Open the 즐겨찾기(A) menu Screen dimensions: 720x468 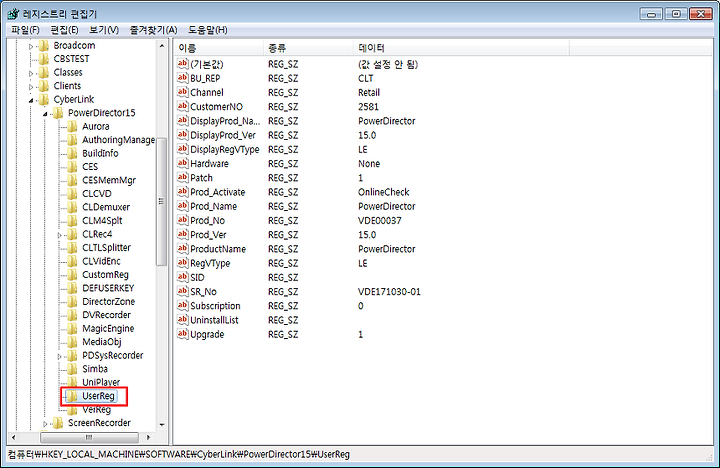coord(153,30)
